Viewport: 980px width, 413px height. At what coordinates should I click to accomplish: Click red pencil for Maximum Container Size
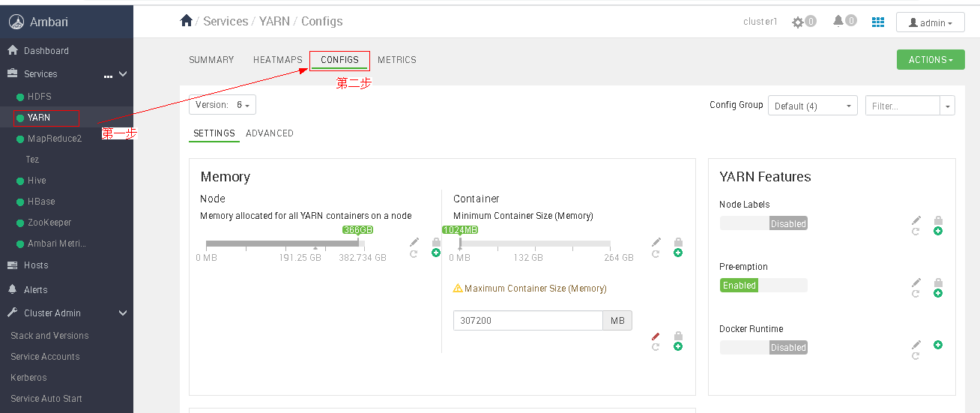656,336
